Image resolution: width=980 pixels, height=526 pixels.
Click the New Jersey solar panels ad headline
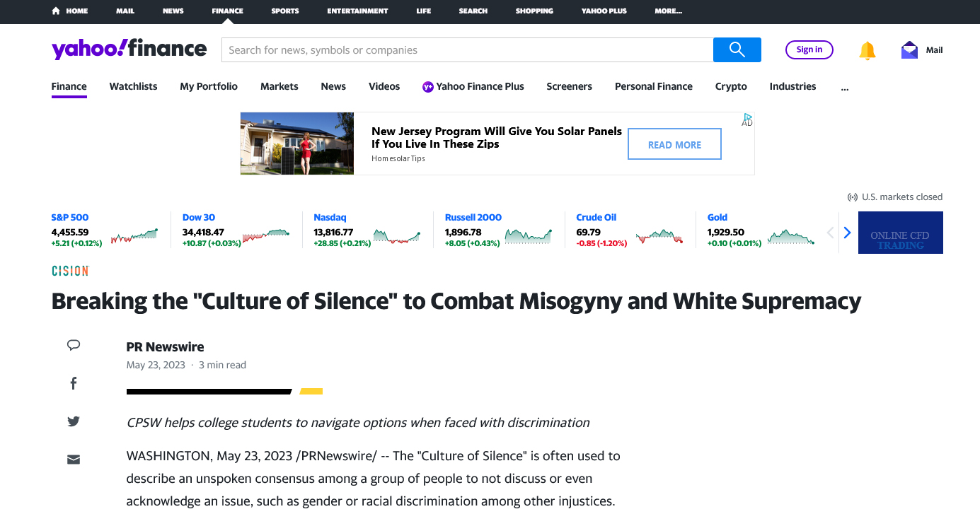tap(497, 138)
